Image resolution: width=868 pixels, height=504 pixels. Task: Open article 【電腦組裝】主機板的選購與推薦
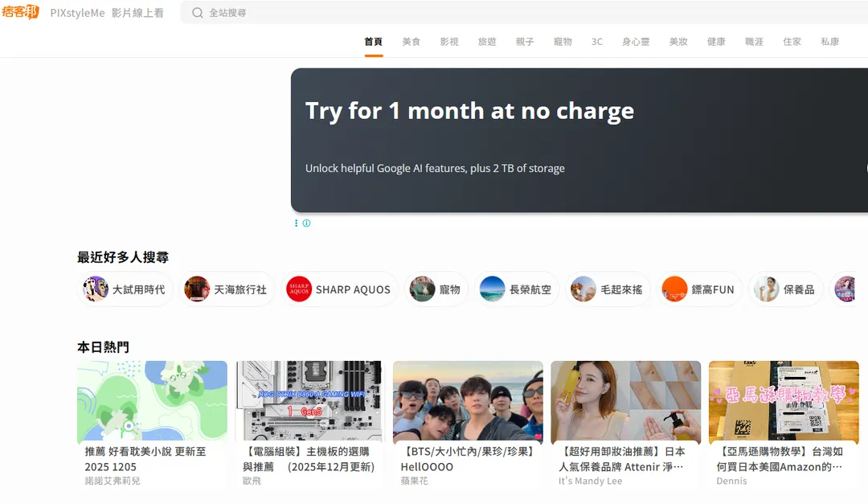tap(309, 459)
